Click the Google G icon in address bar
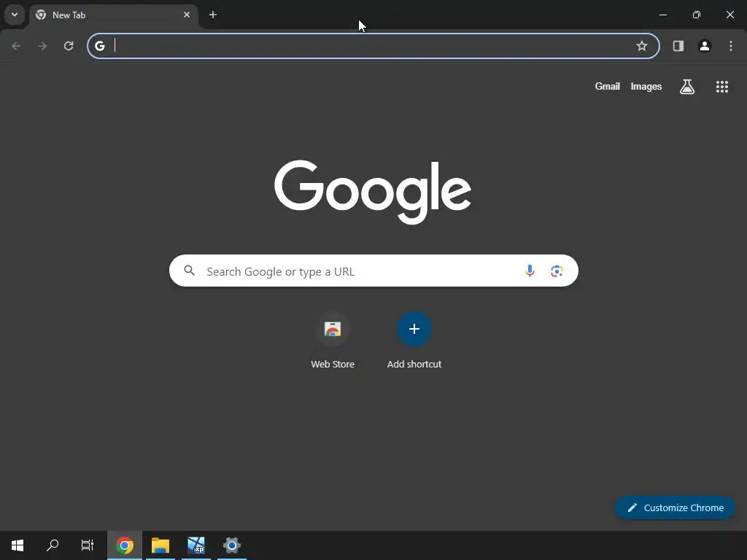 [x=99, y=46]
